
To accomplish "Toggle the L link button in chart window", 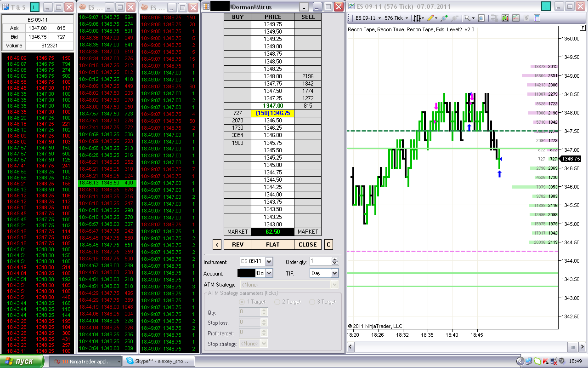I will pyautogui.click(x=546, y=6).
